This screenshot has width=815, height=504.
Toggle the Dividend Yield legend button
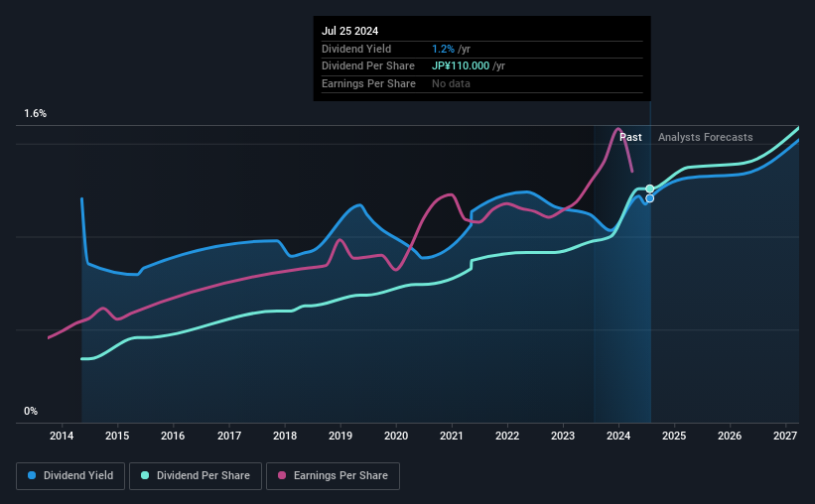[x=70, y=476]
